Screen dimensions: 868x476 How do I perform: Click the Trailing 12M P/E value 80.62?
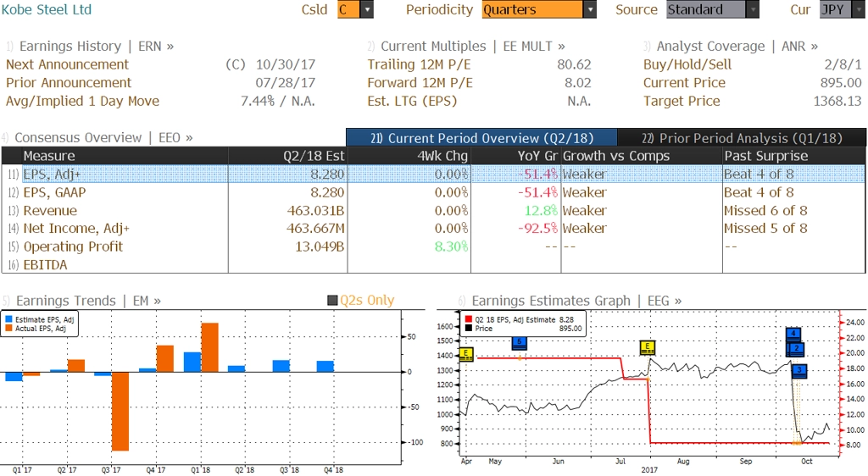click(x=574, y=64)
